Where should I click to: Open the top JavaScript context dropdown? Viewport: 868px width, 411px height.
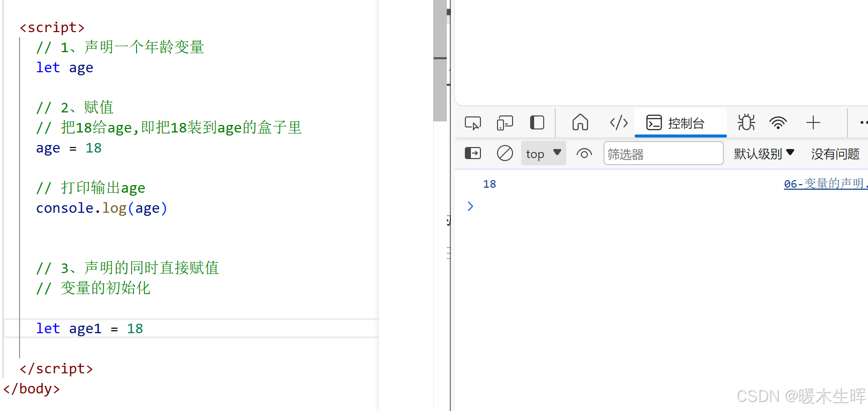click(544, 154)
